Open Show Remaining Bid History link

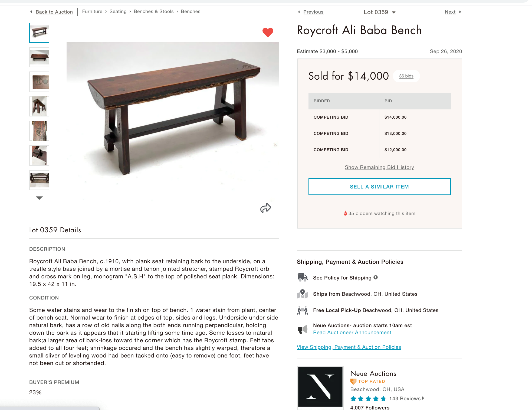pos(379,167)
